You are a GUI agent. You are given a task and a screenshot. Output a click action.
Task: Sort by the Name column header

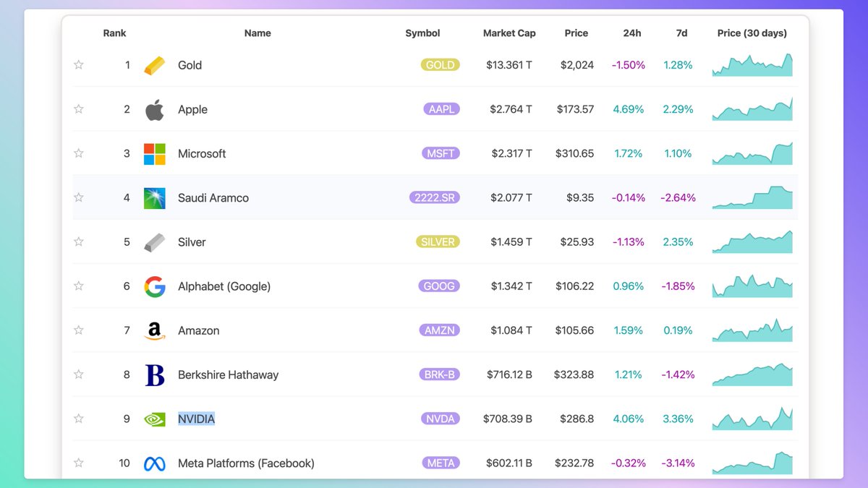(x=258, y=33)
